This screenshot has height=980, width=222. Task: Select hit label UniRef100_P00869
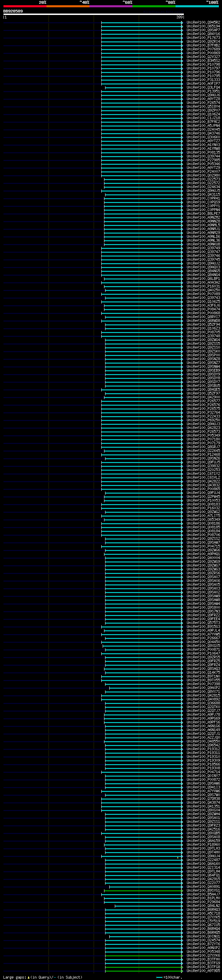click(x=203, y=53)
